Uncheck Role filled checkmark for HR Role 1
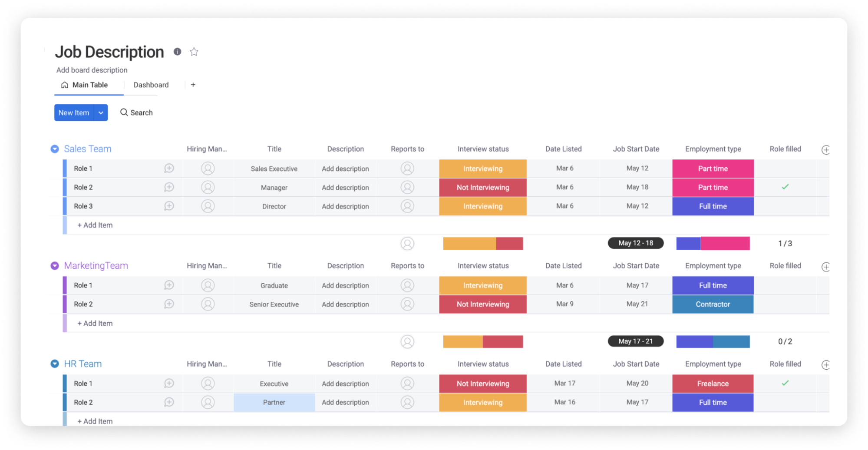 click(785, 384)
